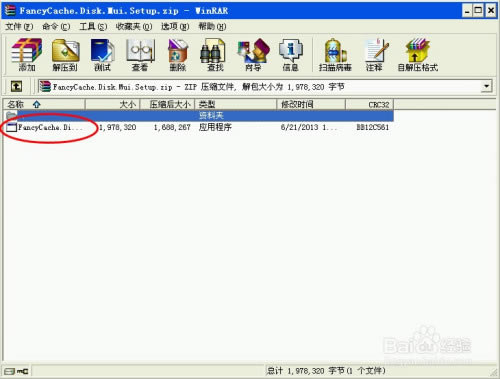Click the 自解压格式 (SFX) toolbar icon

[x=417, y=55]
